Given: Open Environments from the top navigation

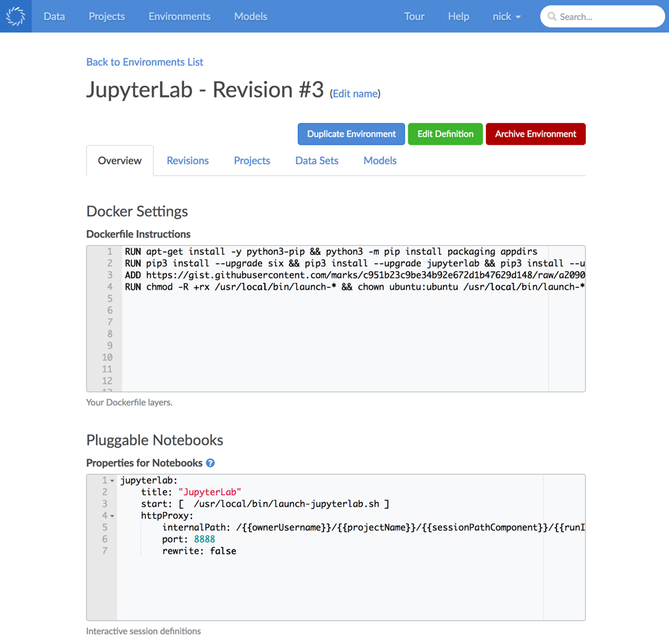Looking at the screenshot, I should pyautogui.click(x=179, y=16).
